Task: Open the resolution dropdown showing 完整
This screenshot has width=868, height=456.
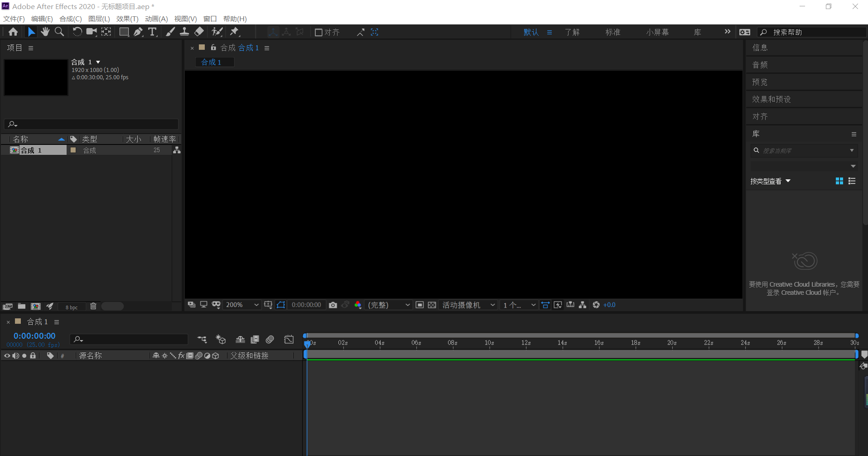Action: point(387,305)
